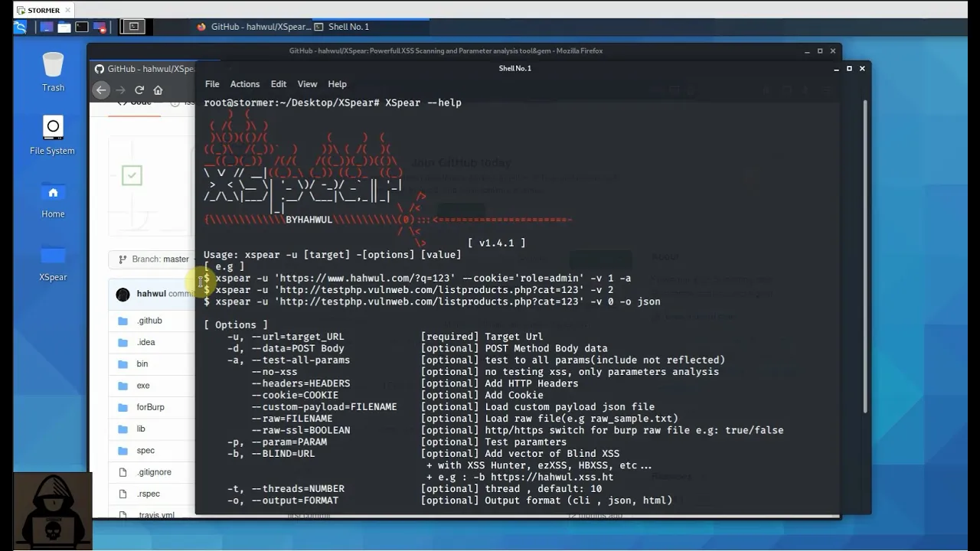Open the Trash desktop icon
Viewport: 980px width, 551px height.
53,72
